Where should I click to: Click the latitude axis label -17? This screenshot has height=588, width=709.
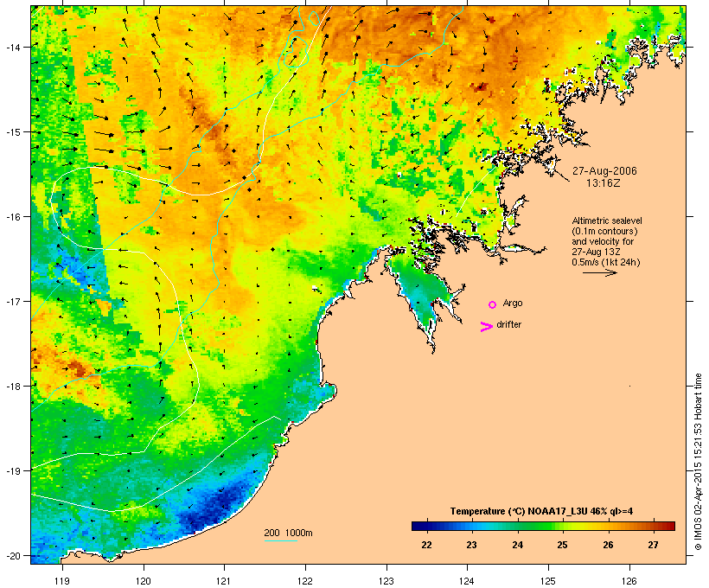pyautogui.click(x=13, y=301)
